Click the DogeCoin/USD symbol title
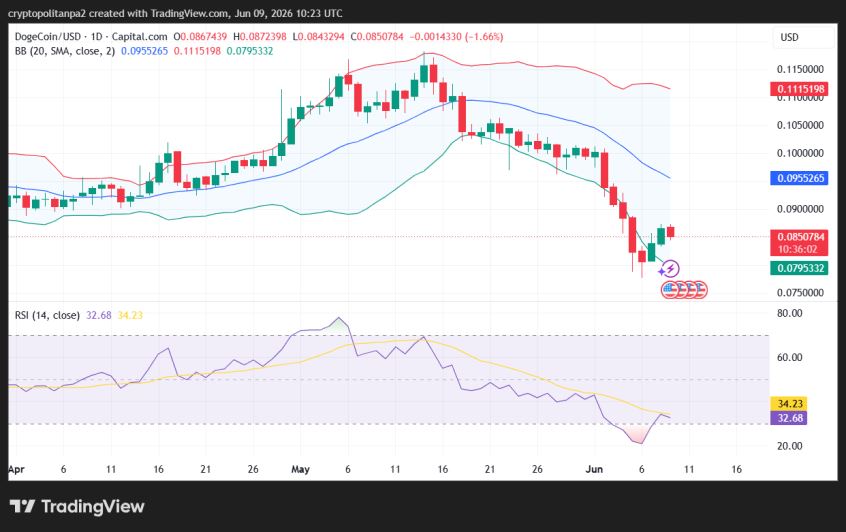Screen dimensions: 846x532 pyautogui.click(x=91, y=37)
